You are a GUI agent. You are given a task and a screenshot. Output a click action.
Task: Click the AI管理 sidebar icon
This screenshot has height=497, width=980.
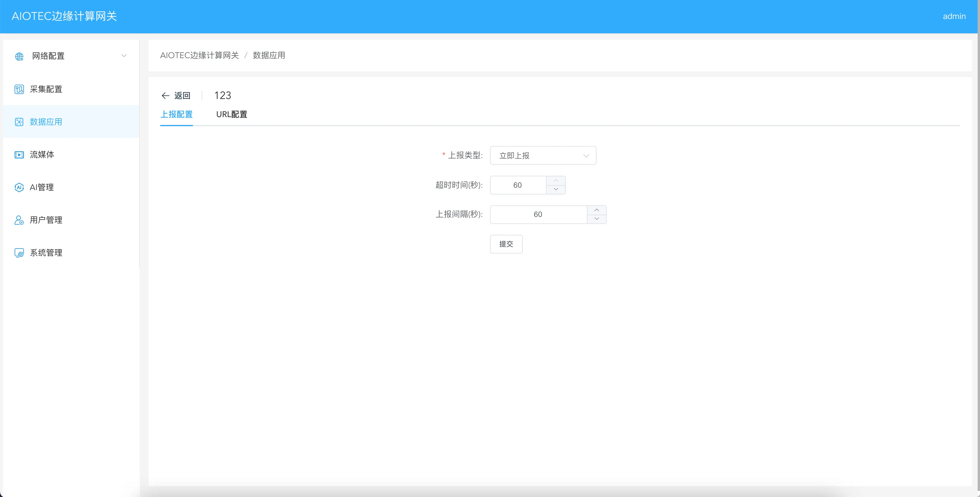click(19, 187)
